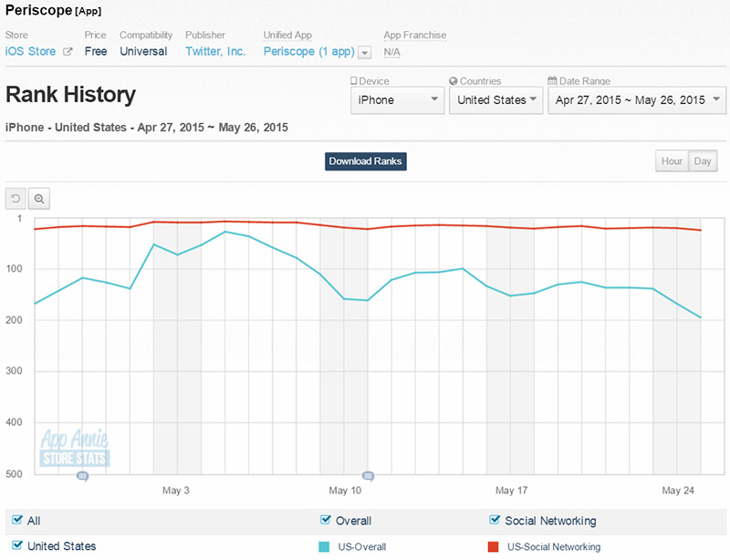Click the Universal compatibility value
Viewport: 730px width, 560px height.
pos(143,51)
